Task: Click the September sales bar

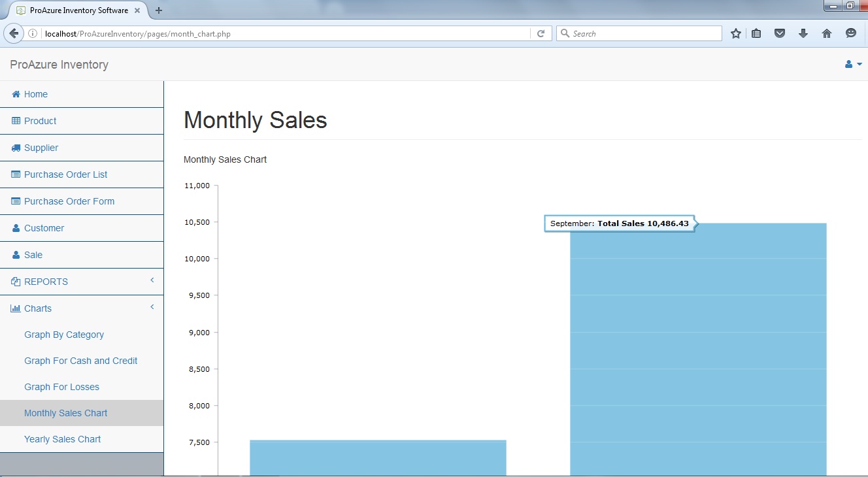Action: coord(698,353)
